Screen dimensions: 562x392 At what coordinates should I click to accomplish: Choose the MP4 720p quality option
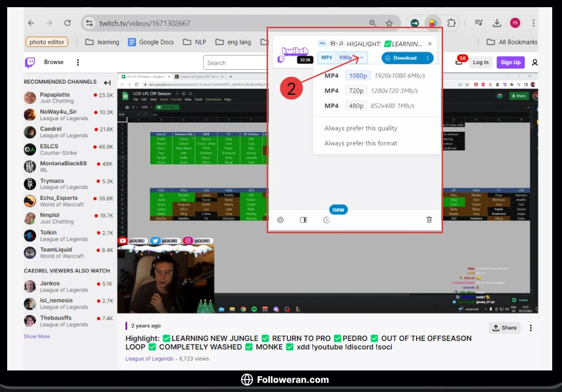coord(356,91)
